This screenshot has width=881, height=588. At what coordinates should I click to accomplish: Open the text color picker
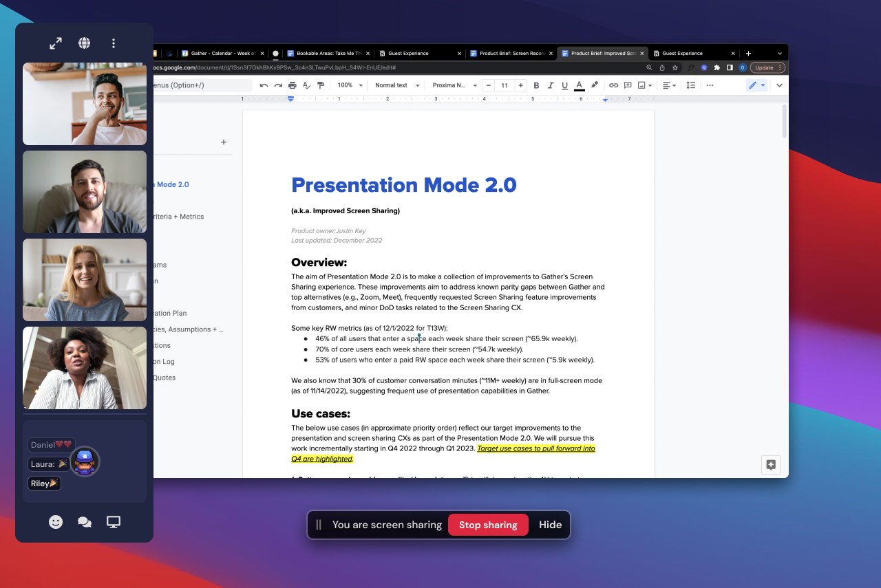pyautogui.click(x=579, y=85)
